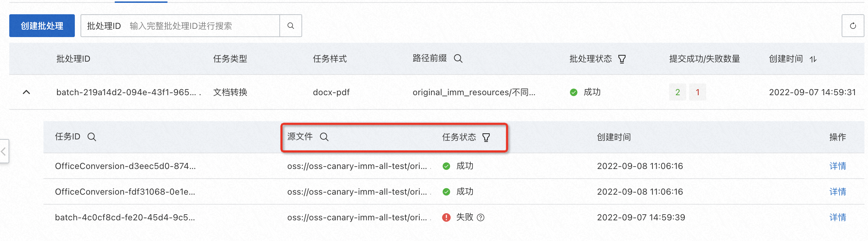This screenshot has height=241, width=868.
Task: Open task ID search icon
Action: point(92,137)
